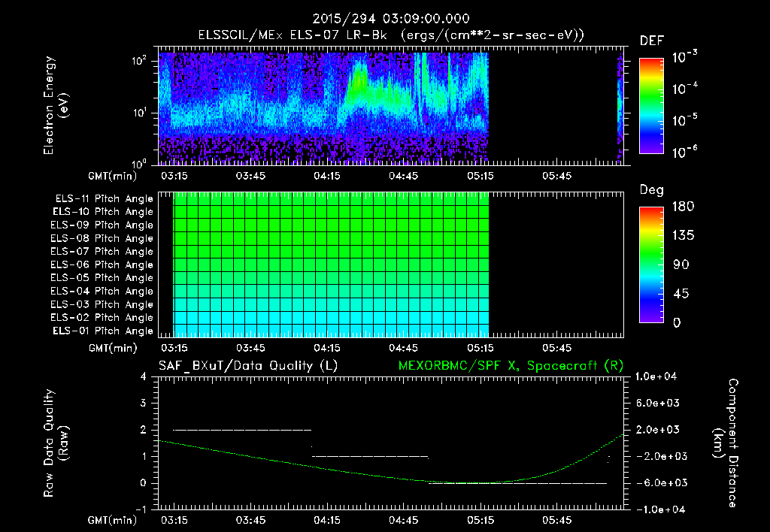Click the Deg colorbar title
The height and width of the screenshot is (532, 770).
tap(652, 190)
